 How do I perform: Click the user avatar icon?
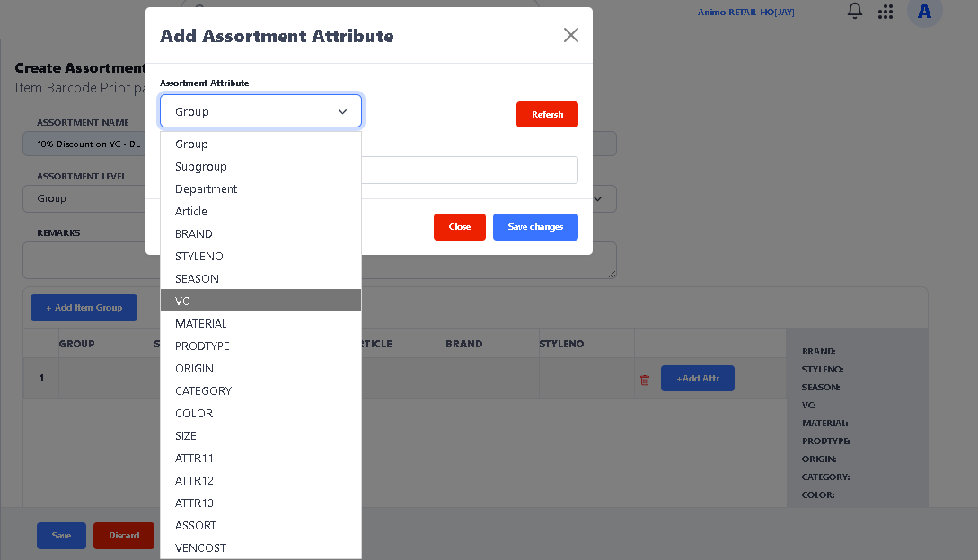pos(924,12)
